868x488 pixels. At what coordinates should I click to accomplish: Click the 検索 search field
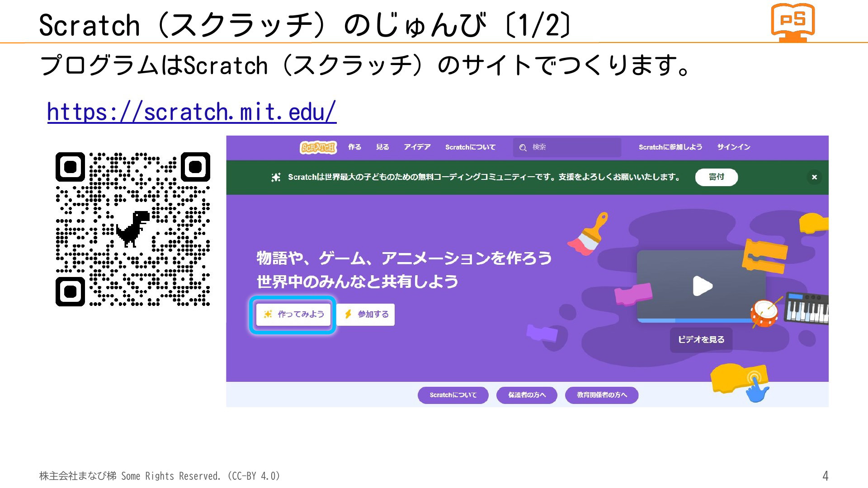[x=567, y=147]
